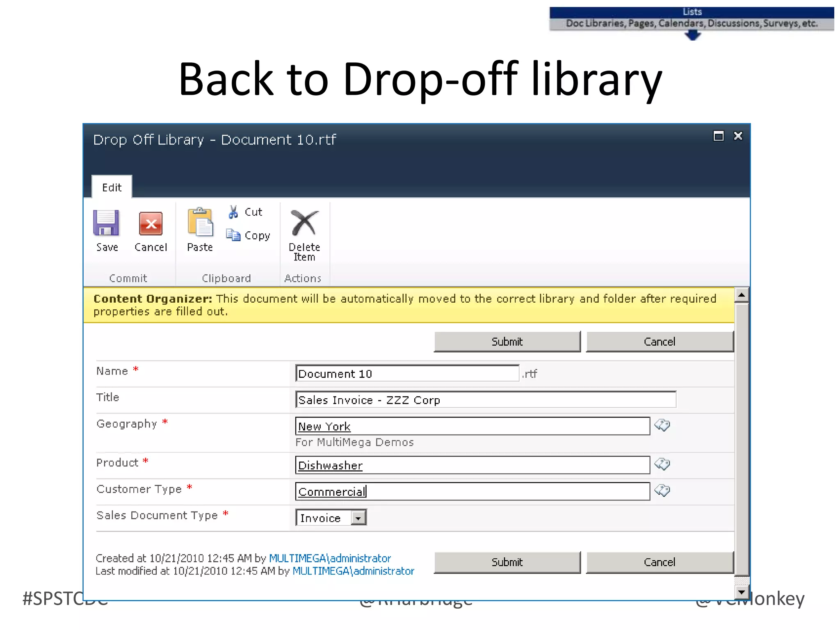Open the MULTIMEGA\administrator link after Created
This screenshot has width=840, height=630.
click(x=330, y=558)
